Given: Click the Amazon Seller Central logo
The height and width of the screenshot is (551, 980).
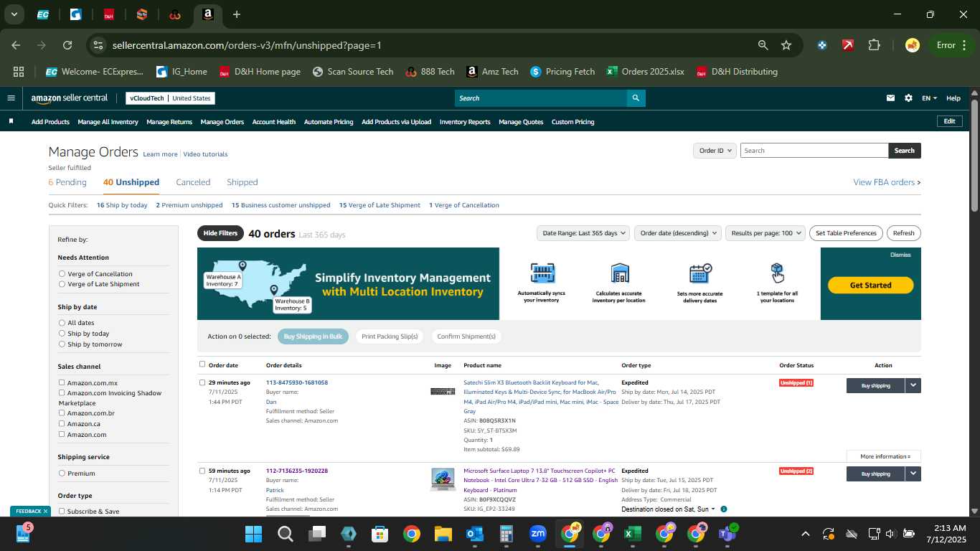Looking at the screenshot, I should (x=70, y=98).
